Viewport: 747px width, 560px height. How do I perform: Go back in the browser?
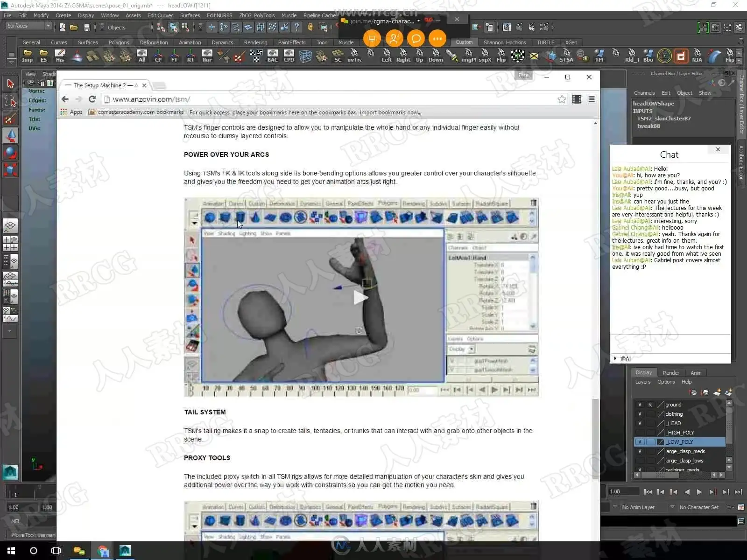click(65, 99)
